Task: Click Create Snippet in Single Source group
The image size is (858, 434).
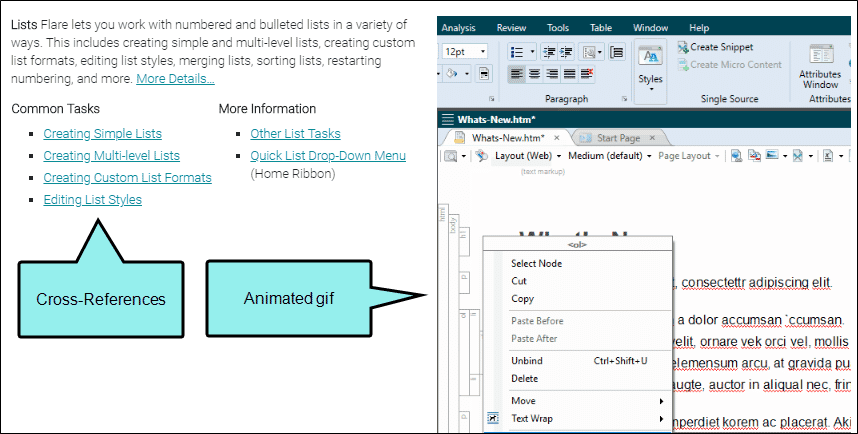Action: click(715, 47)
